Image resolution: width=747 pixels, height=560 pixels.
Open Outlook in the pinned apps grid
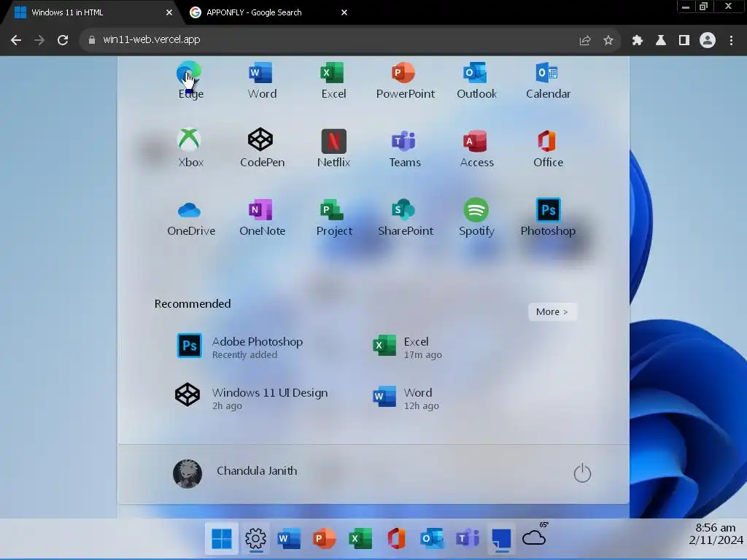pos(476,79)
